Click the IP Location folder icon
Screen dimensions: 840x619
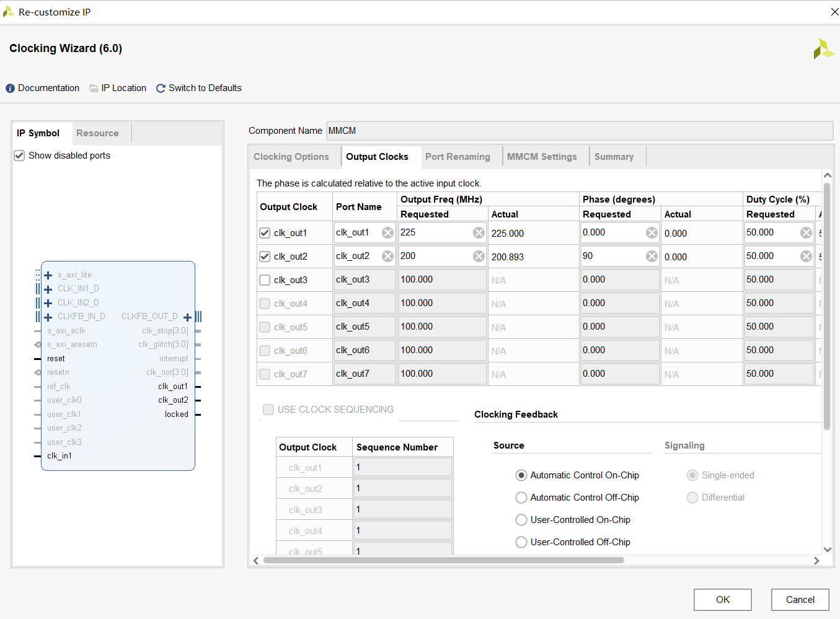(x=94, y=89)
